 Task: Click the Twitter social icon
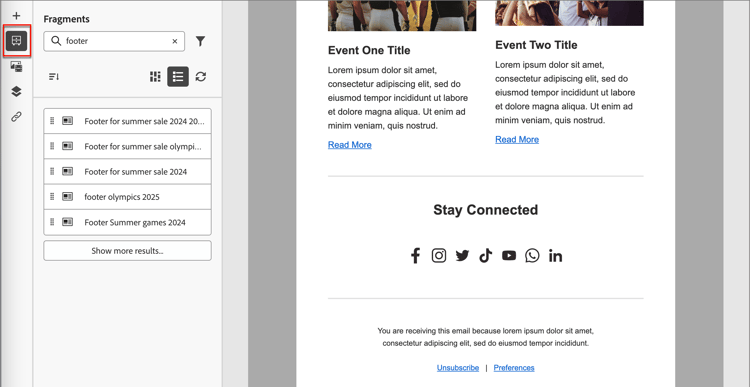point(462,256)
